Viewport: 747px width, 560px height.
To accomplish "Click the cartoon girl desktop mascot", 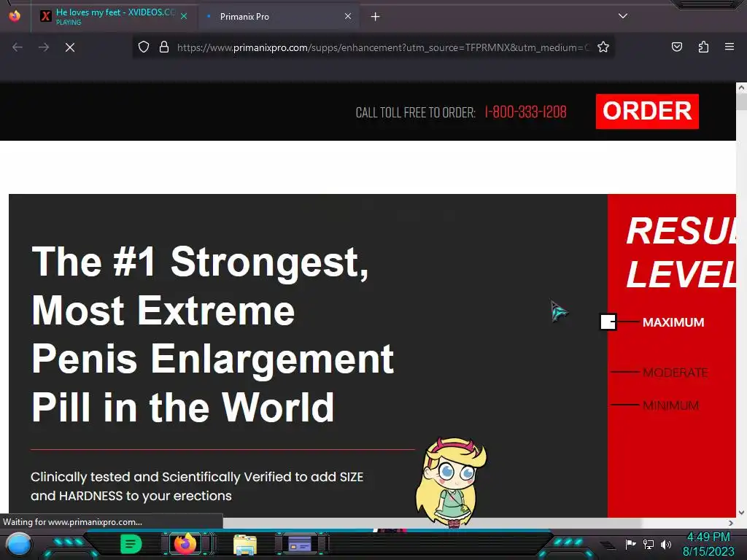I will (x=451, y=483).
